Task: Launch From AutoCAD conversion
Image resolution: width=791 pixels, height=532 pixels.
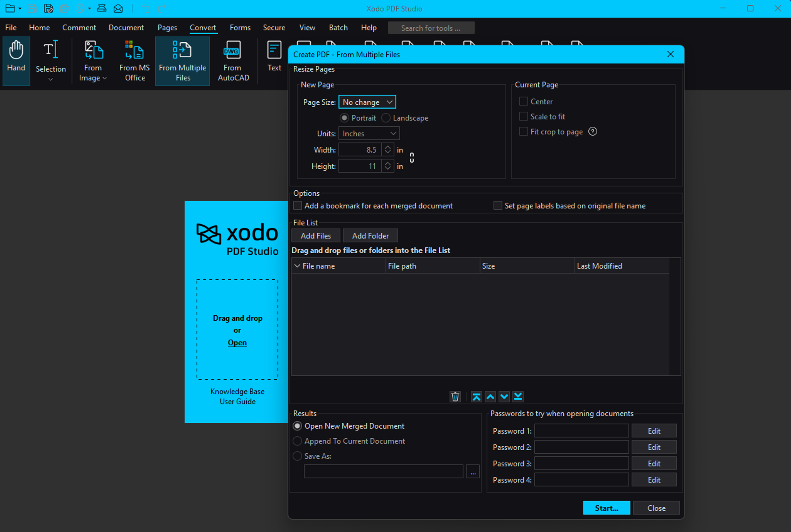Action: [x=233, y=61]
